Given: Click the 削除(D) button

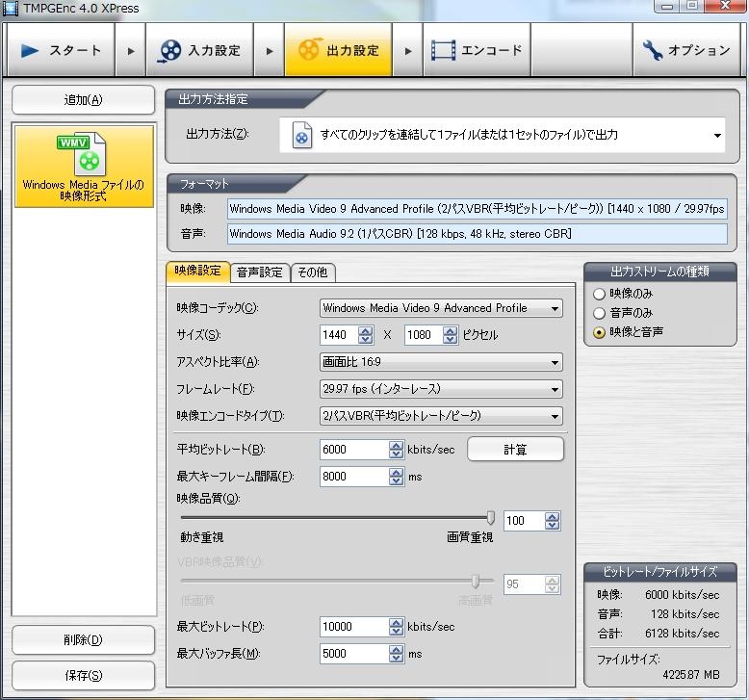Looking at the screenshot, I should coord(83,639).
